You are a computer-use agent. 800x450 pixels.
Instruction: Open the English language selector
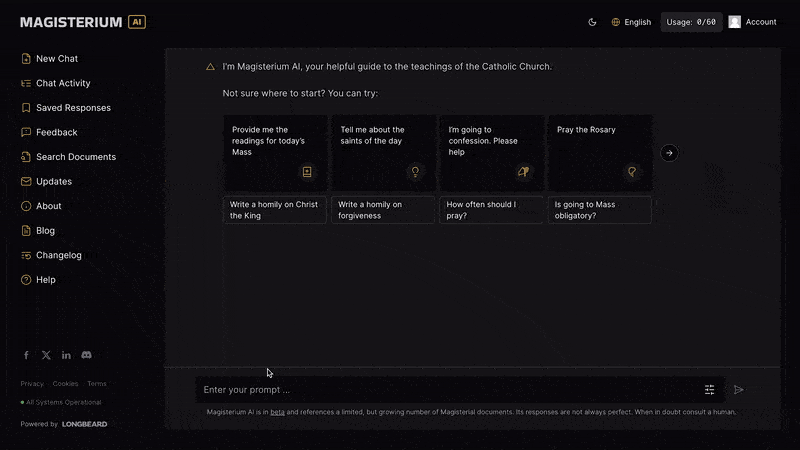631,22
